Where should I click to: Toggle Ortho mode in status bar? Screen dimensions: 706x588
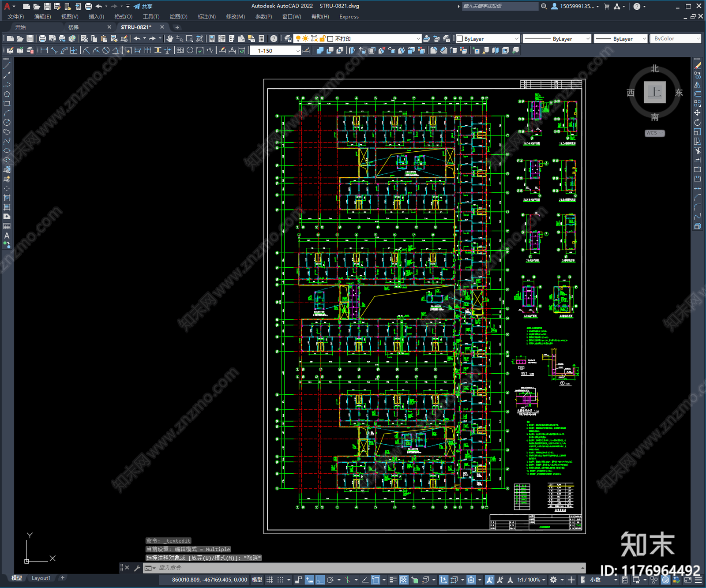point(320,580)
